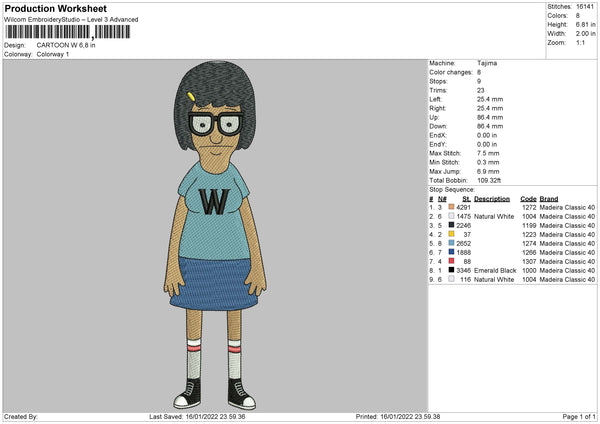This screenshot has width=600, height=424.
Task: Click the light blue swatch for code 1274
Action: [x=451, y=243]
